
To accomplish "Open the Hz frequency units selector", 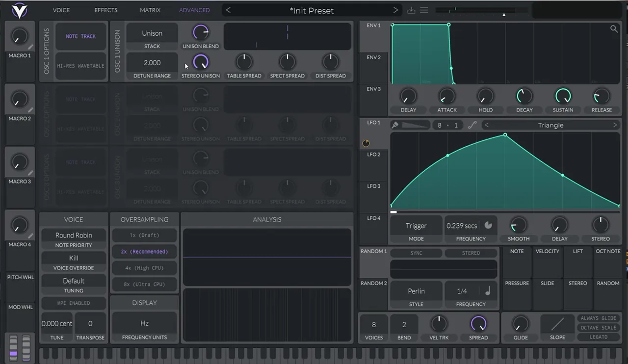I will coord(144,323).
